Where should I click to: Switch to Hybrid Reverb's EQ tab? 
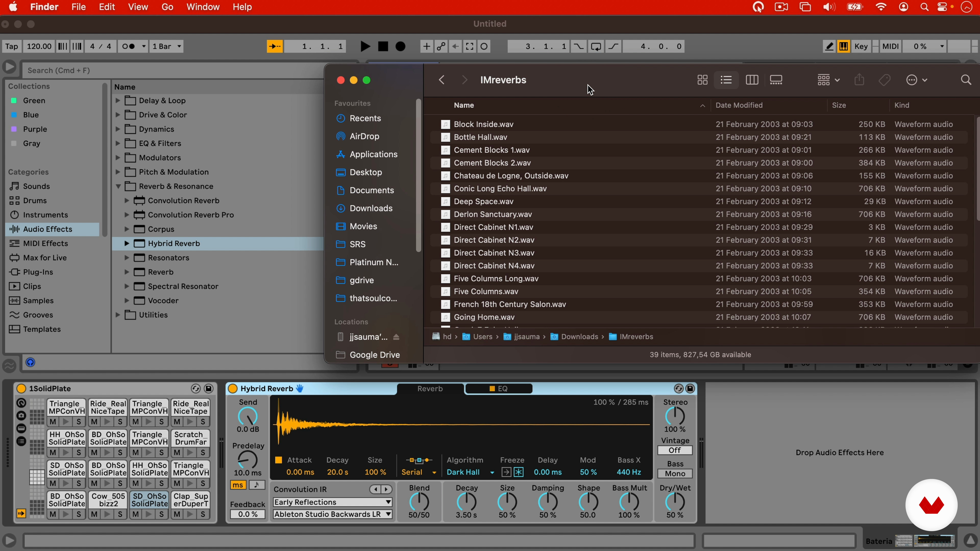[498, 389]
